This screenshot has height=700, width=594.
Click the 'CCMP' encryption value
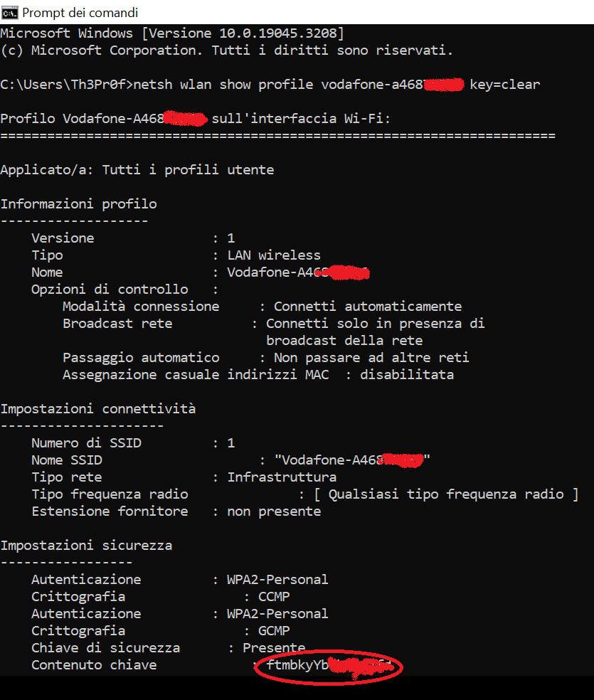coord(274,596)
